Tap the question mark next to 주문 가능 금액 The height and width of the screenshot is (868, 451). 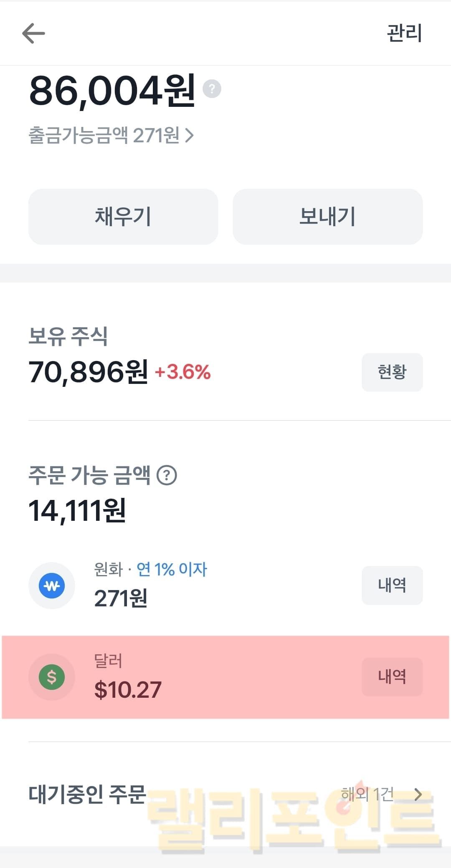tap(167, 475)
